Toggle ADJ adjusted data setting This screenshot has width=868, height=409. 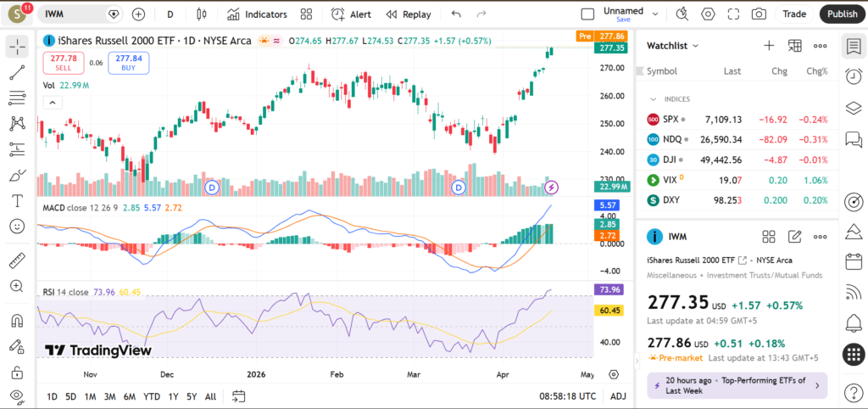[x=618, y=396]
